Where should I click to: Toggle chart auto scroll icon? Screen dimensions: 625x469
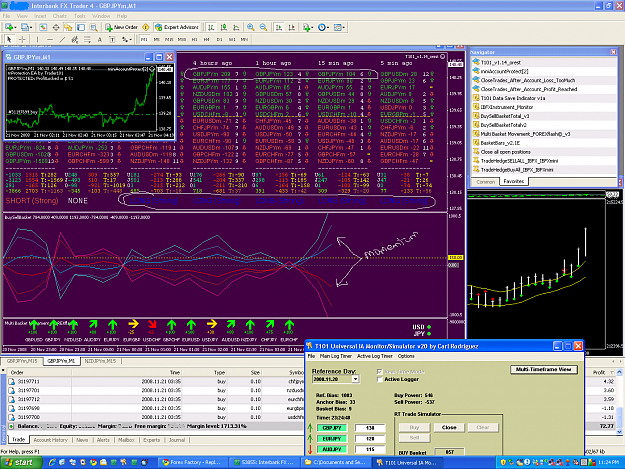tap(279, 27)
